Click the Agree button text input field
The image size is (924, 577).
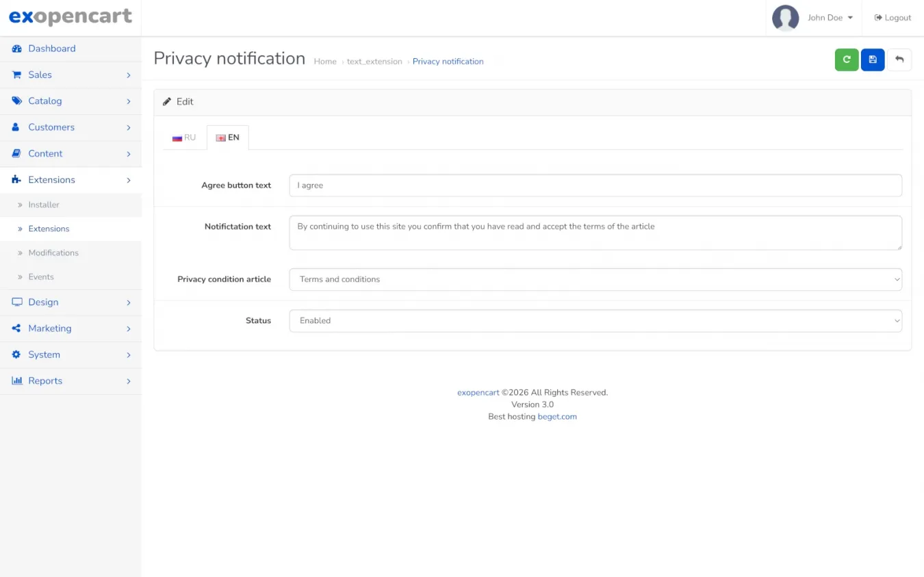(x=595, y=185)
